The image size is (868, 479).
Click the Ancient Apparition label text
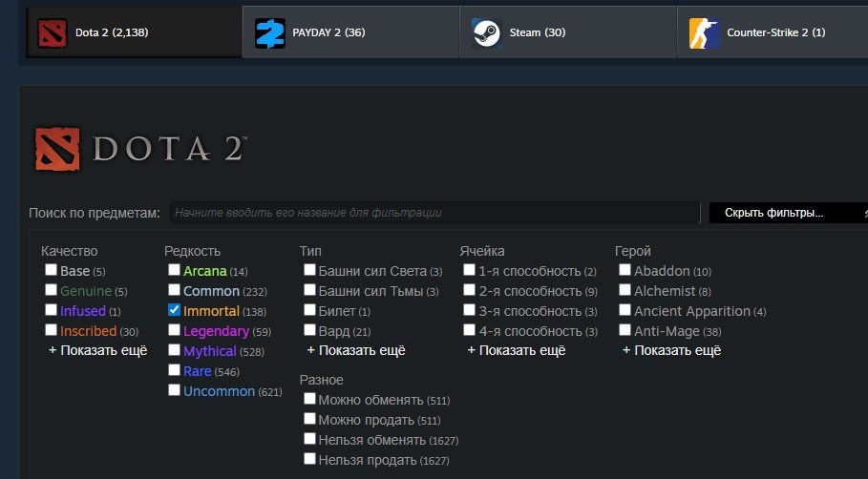(x=692, y=311)
